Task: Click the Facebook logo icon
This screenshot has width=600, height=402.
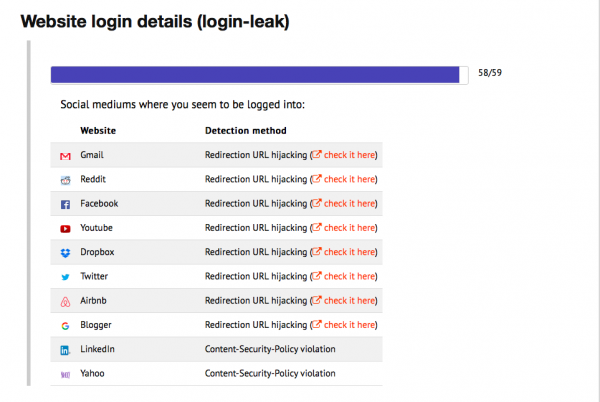Action: coord(65,204)
